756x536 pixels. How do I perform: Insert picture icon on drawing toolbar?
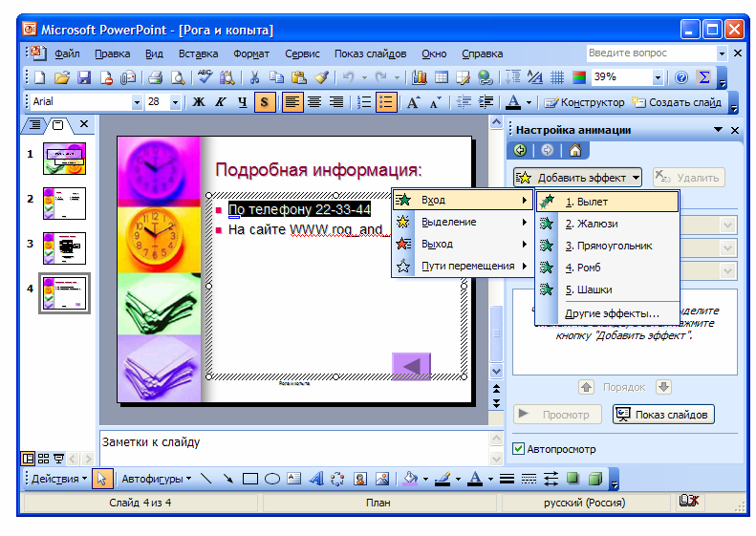(382, 479)
